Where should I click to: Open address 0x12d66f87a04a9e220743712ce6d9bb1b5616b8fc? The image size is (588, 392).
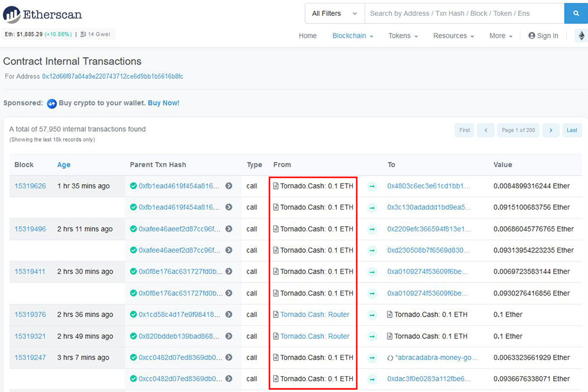pyautogui.click(x=112, y=77)
